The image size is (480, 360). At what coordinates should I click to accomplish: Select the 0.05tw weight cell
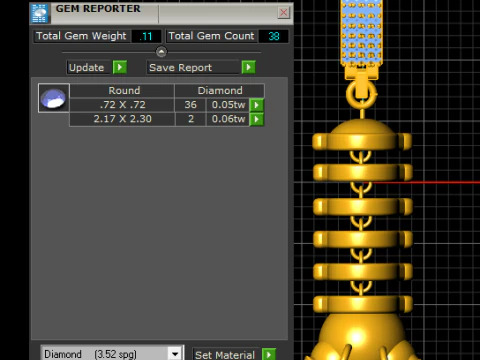[x=228, y=105]
